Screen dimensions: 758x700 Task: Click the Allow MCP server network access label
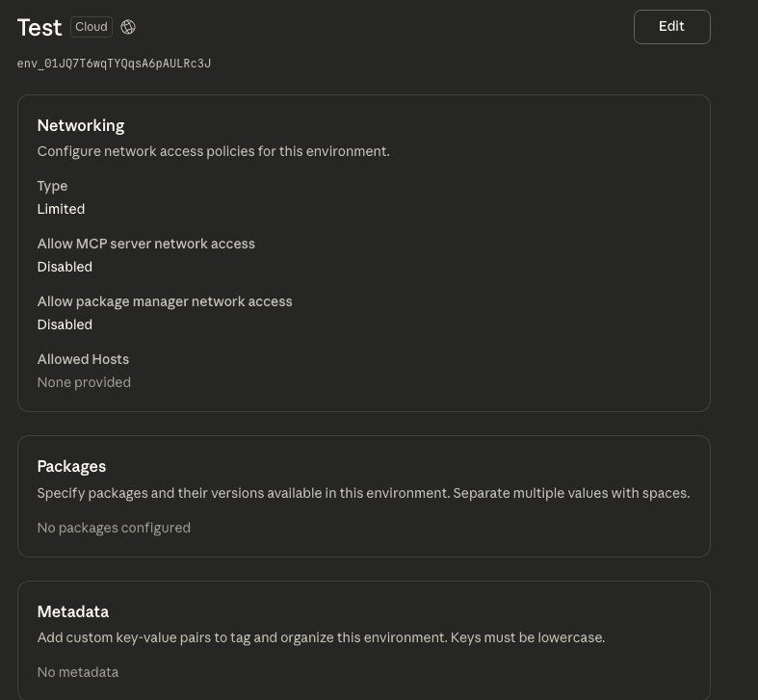pyautogui.click(x=145, y=244)
